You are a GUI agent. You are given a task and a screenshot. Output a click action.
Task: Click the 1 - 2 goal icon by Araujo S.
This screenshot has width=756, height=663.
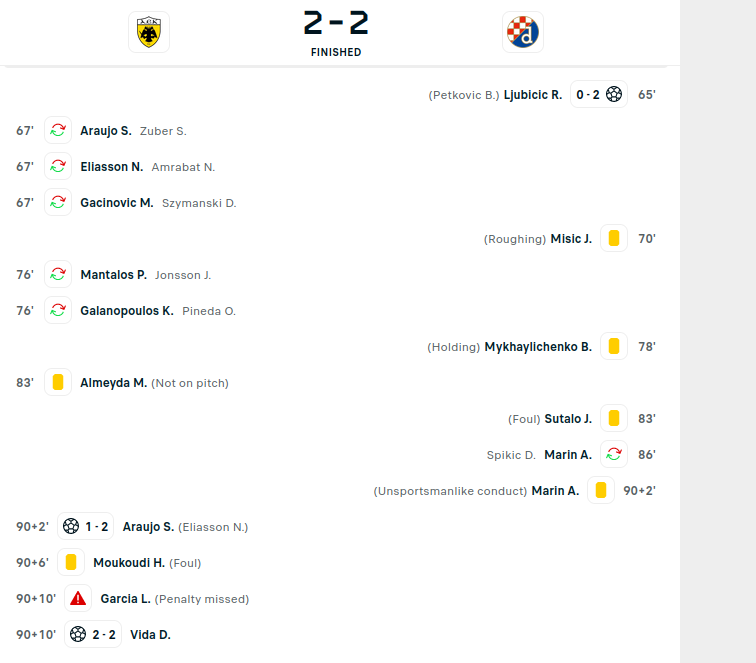pyautogui.click(x=71, y=527)
